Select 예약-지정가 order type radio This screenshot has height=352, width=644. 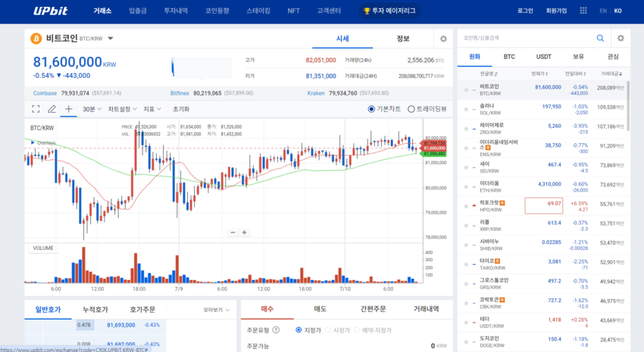coord(357,330)
